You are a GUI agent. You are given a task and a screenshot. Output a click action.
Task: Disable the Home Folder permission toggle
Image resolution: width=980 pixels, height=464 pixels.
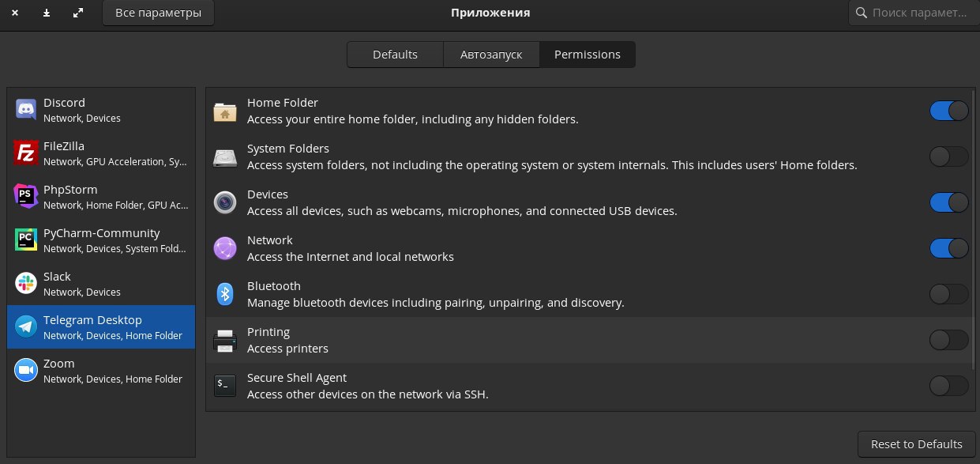point(949,111)
